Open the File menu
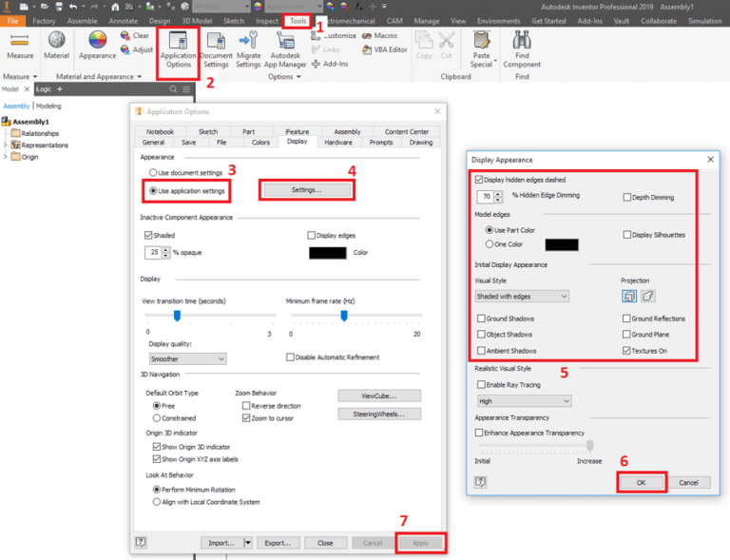This screenshot has width=730, height=560. click(x=12, y=21)
